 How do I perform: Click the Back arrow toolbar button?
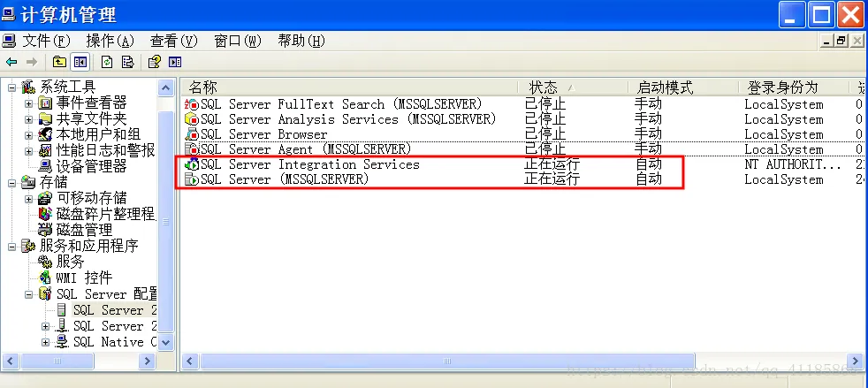[x=11, y=62]
